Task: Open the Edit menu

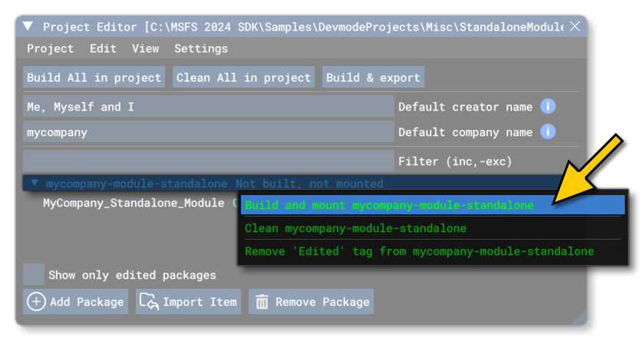Action: click(x=103, y=48)
